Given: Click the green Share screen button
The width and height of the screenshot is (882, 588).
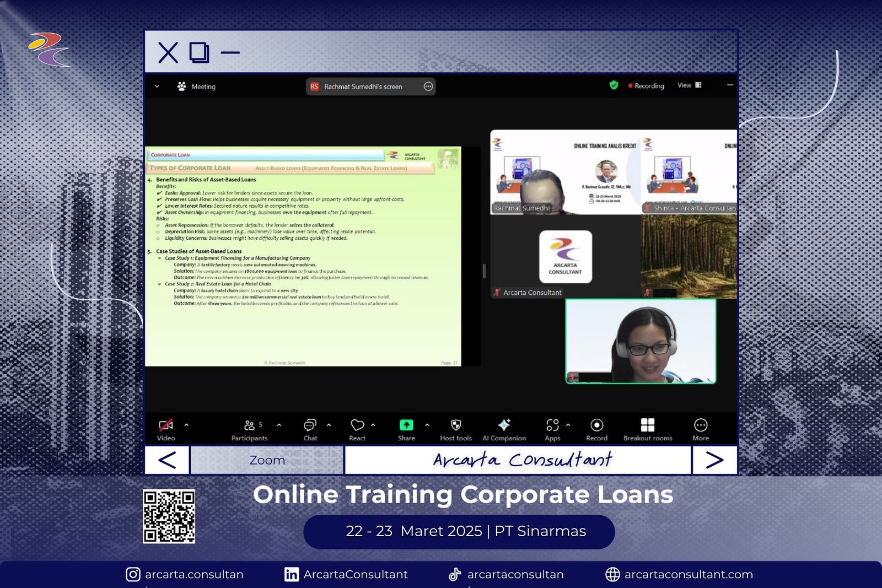Looking at the screenshot, I should pyautogui.click(x=406, y=425).
